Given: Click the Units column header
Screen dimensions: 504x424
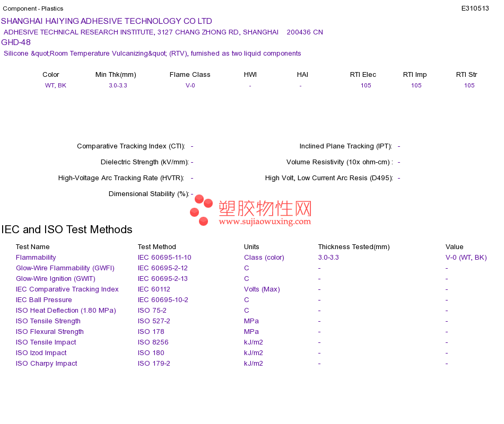Looking at the screenshot, I should (x=251, y=246).
